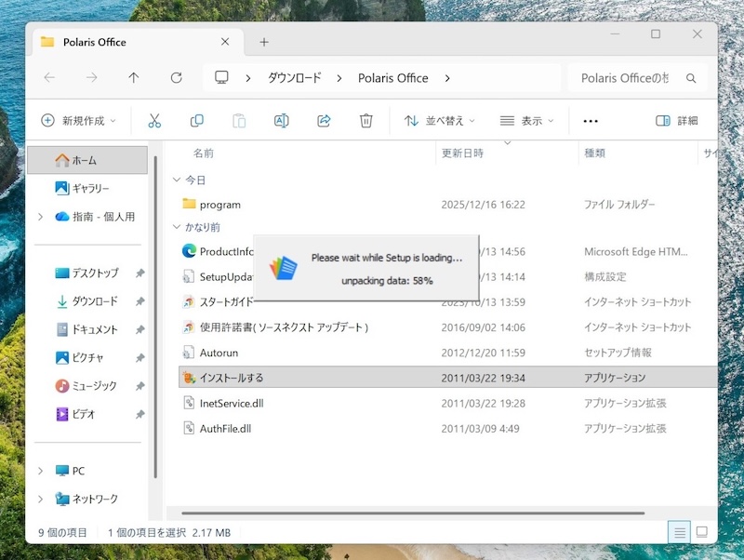744x560 pixels.
Task: Click the Refresh button in navigation bar
Action: [176, 78]
